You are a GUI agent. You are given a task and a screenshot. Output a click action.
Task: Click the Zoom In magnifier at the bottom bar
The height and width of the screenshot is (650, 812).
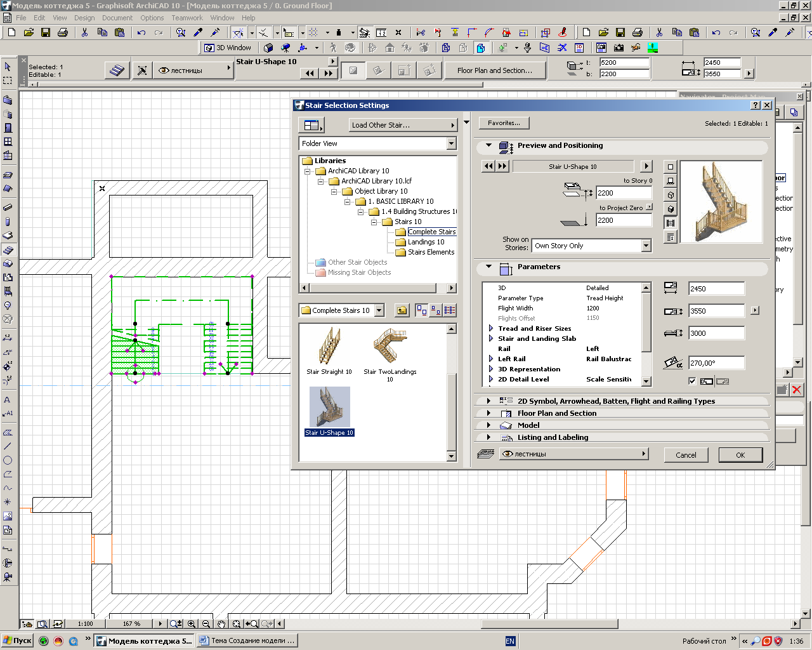[192, 624]
